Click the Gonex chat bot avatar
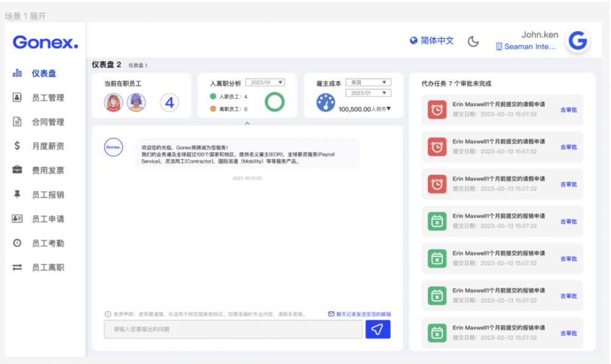 [x=114, y=147]
